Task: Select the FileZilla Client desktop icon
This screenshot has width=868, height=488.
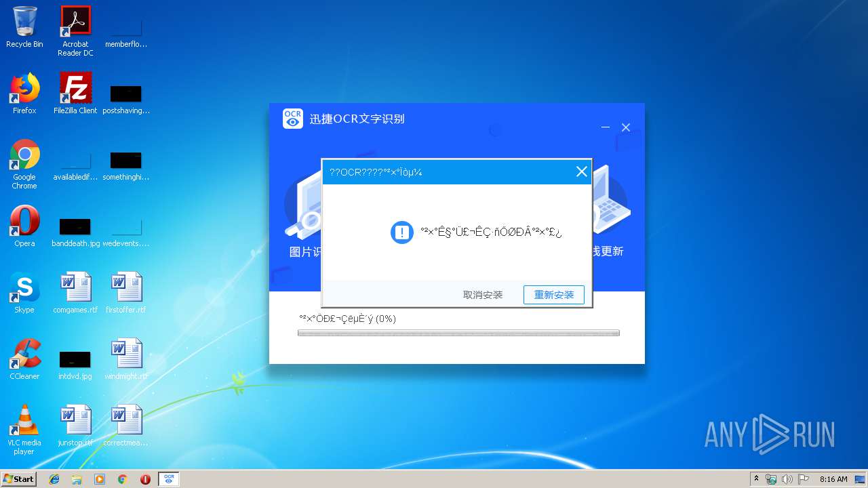Action: pos(75,94)
